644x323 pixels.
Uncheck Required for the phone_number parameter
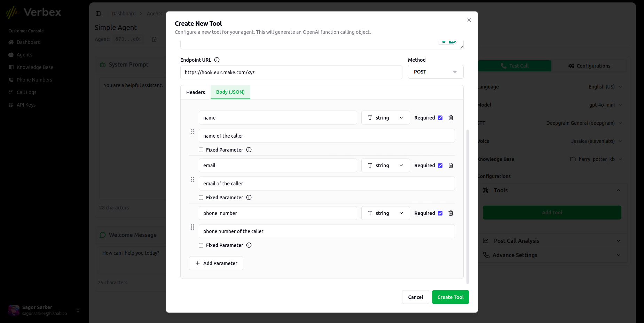point(440,213)
